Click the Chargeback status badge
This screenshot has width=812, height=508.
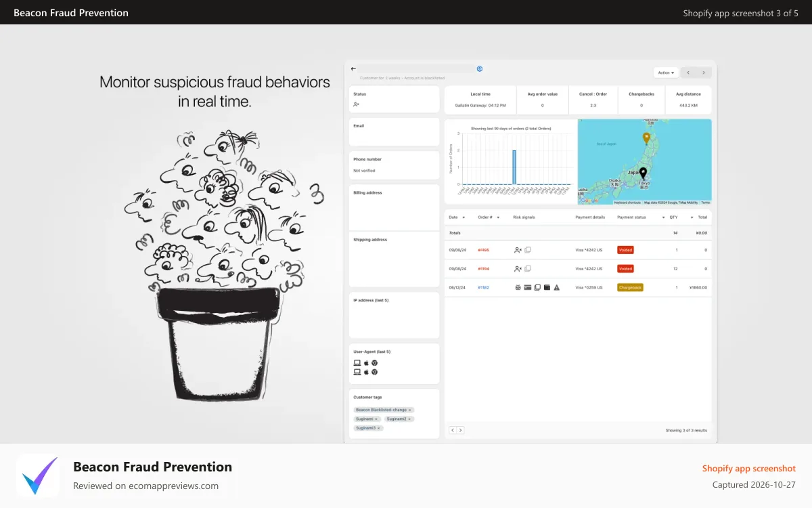pos(631,287)
